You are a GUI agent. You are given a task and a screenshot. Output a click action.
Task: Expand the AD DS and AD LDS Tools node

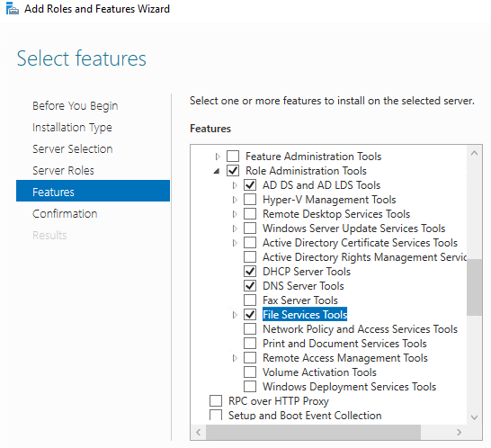[x=235, y=185]
